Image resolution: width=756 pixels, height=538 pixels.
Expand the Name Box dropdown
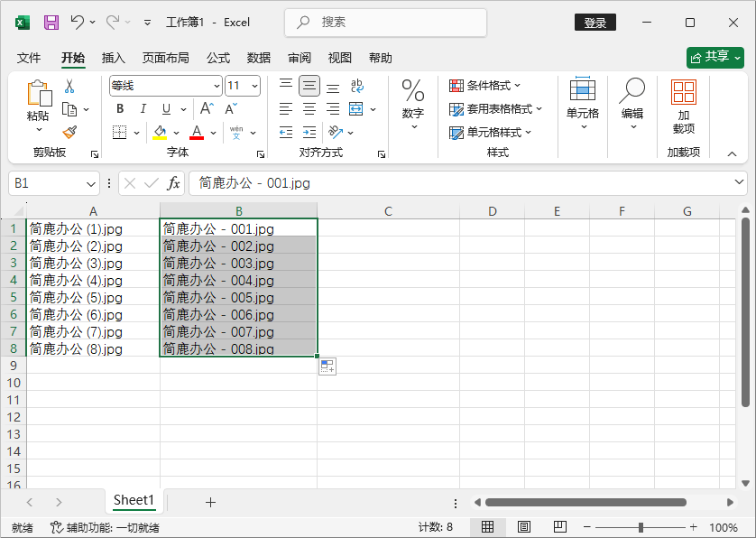91,183
